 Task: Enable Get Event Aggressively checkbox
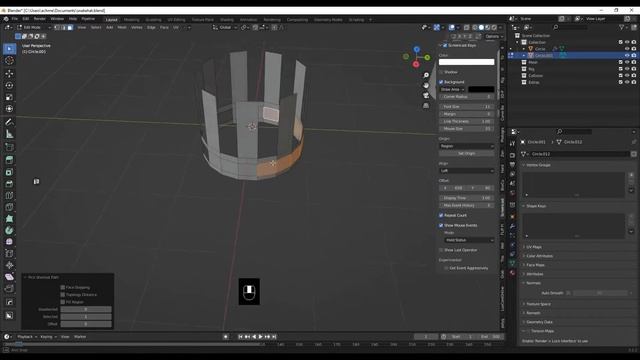click(446, 268)
